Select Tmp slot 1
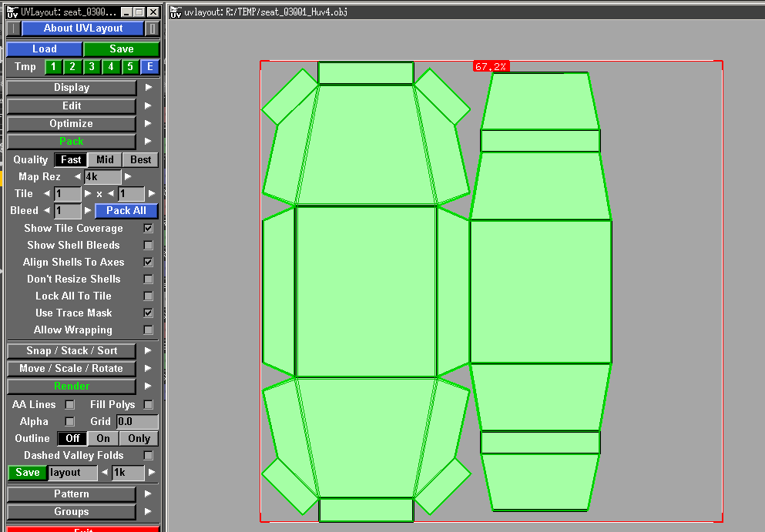 pos(53,66)
